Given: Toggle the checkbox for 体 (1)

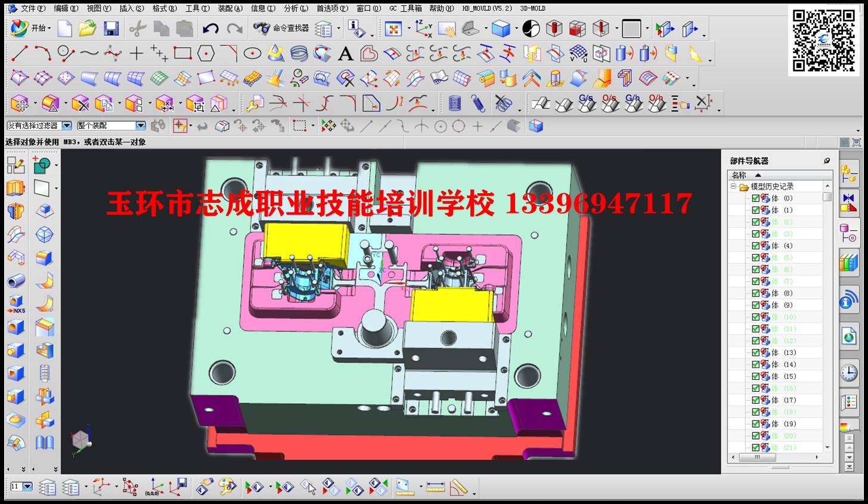Looking at the screenshot, I should 755,210.
